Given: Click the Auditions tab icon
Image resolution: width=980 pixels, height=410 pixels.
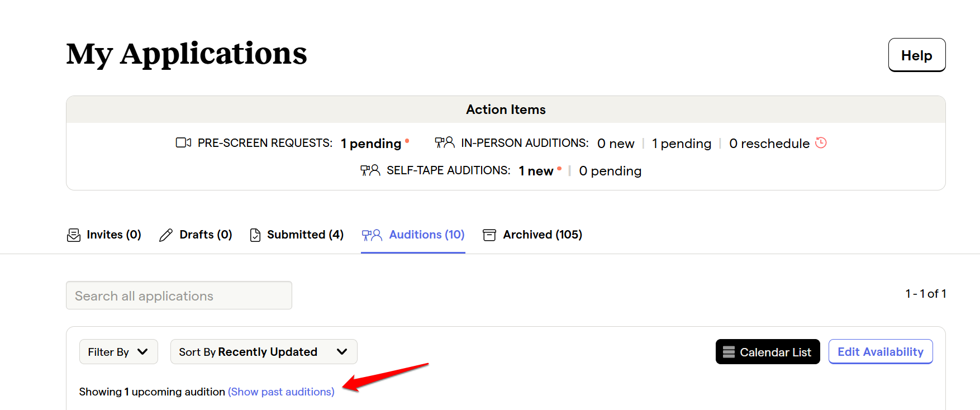Looking at the screenshot, I should click(x=372, y=235).
